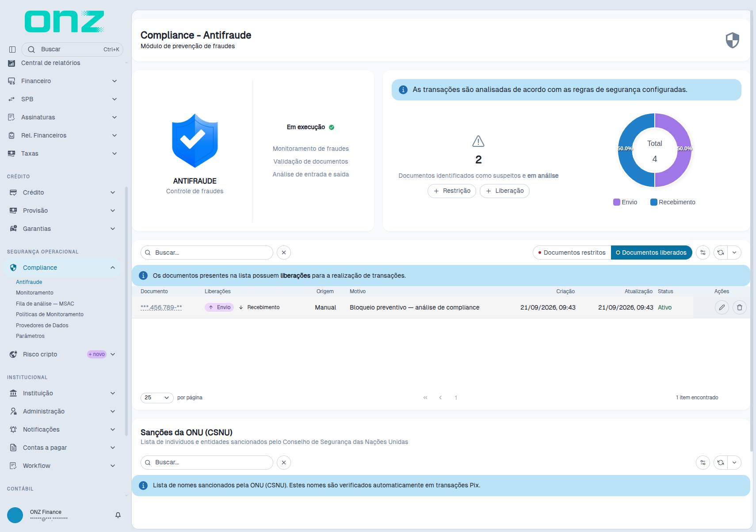This screenshot has width=756, height=532.
Task: Open the Monitoramento submenu item
Action: click(34, 293)
